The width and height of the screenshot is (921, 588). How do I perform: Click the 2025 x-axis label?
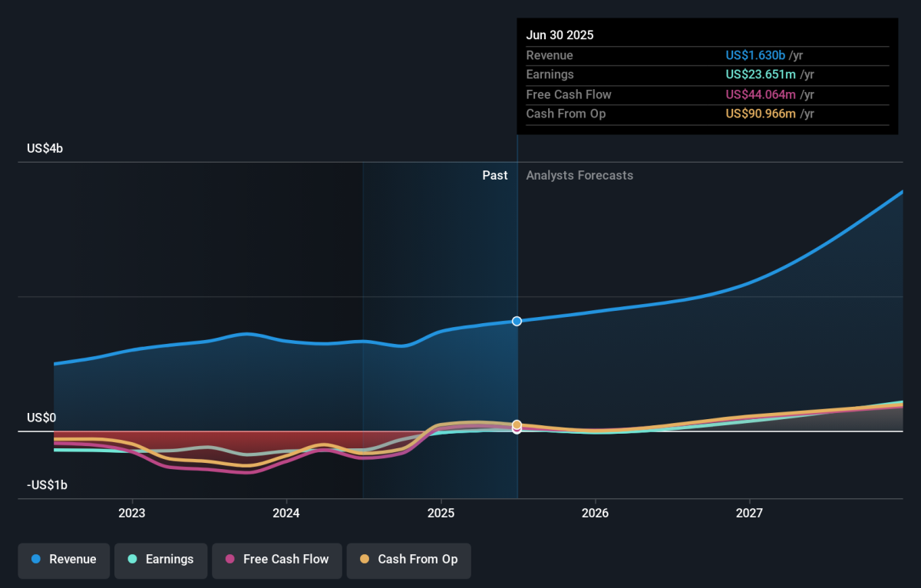(441, 513)
